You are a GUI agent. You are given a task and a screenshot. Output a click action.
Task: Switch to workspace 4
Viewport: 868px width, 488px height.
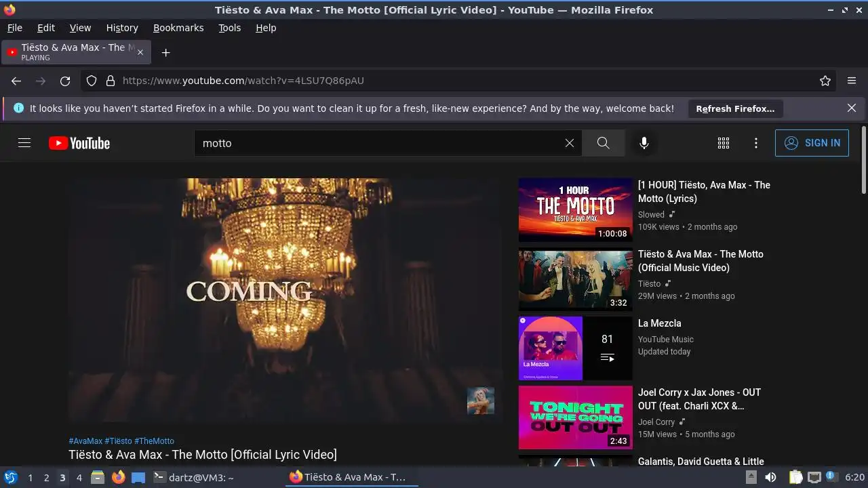[79, 477]
